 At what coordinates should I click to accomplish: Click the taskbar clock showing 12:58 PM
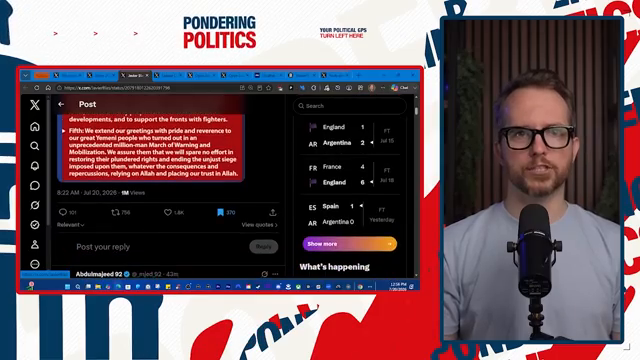coord(398,287)
